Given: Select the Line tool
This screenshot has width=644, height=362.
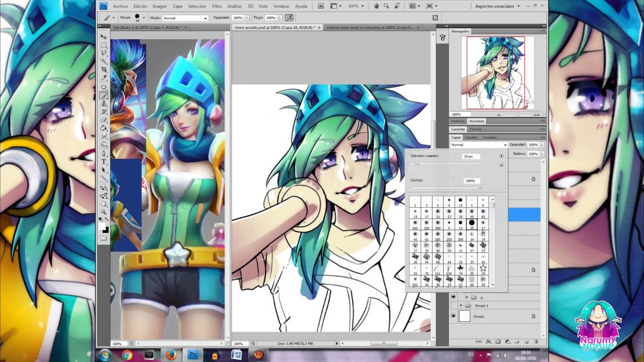Looking at the screenshot, I should (x=104, y=177).
